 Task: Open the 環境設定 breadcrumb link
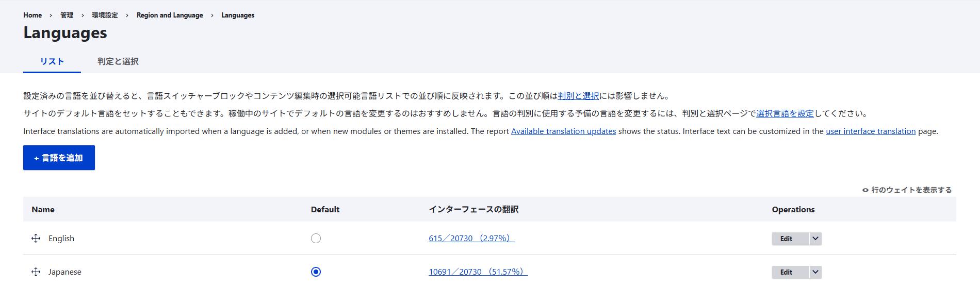point(105,15)
